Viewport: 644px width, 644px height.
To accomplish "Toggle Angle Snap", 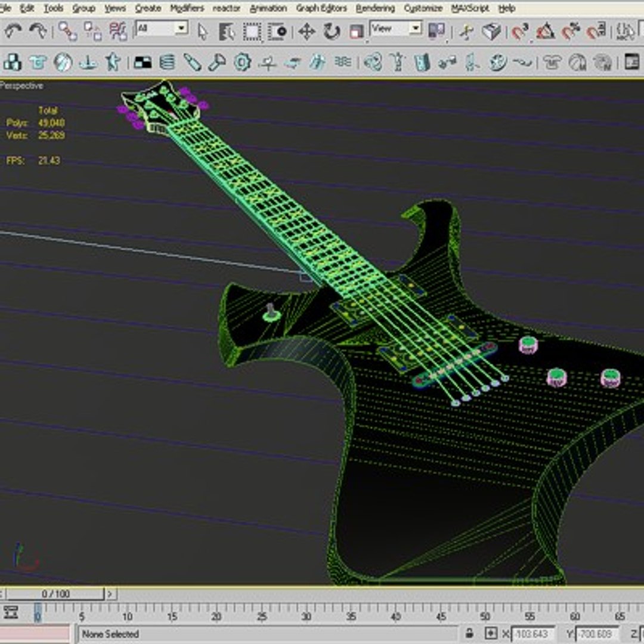I will (546, 32).
